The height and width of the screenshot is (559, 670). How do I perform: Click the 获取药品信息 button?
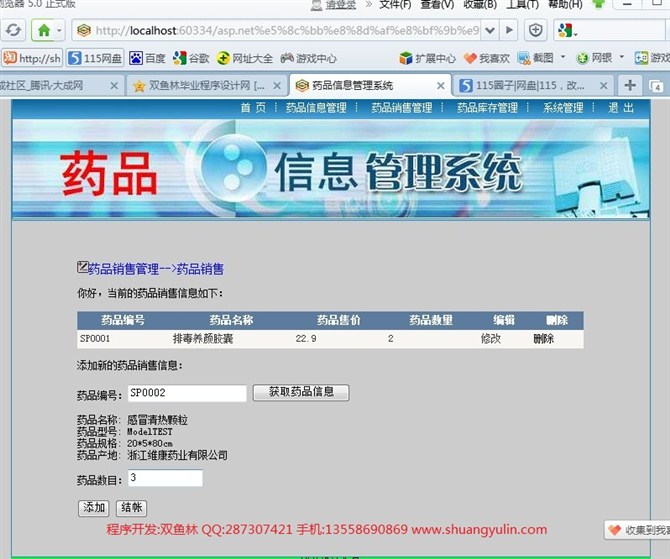(x=301, y=392)
